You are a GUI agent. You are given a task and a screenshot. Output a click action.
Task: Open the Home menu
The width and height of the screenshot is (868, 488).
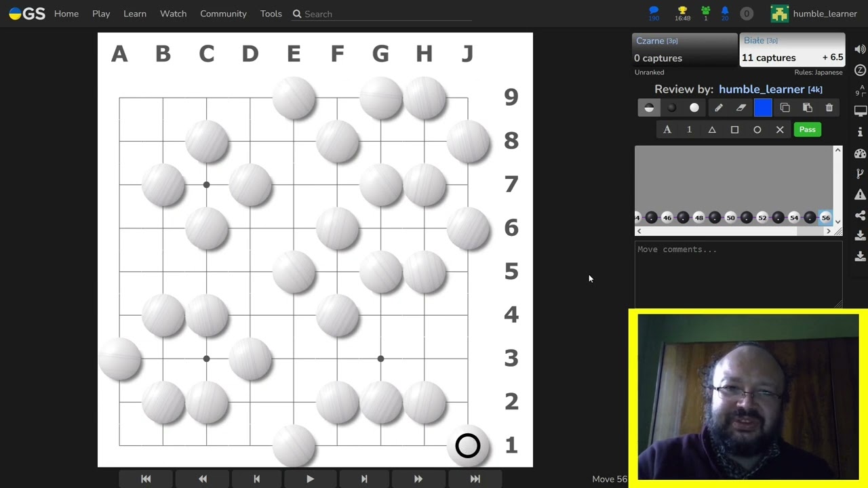66,14
